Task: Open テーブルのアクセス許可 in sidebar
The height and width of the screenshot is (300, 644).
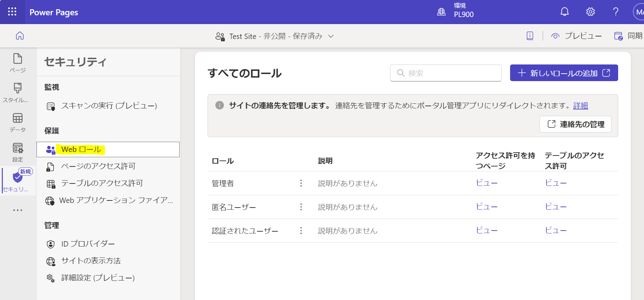Action: [108, 183]
